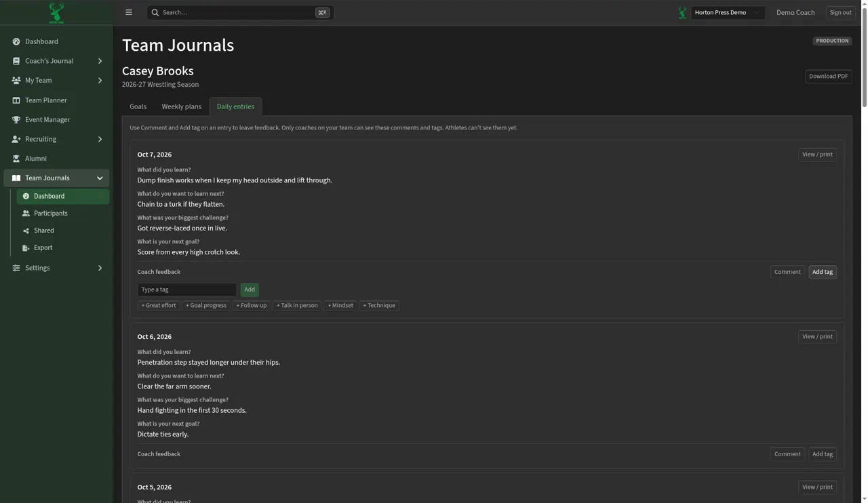Add the Talk in person tag
The width and height of the screenshot is (868, 503).
(297, 306)
